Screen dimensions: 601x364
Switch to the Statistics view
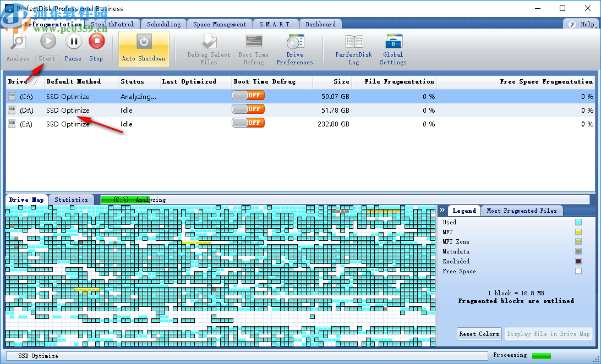[72, 200]
